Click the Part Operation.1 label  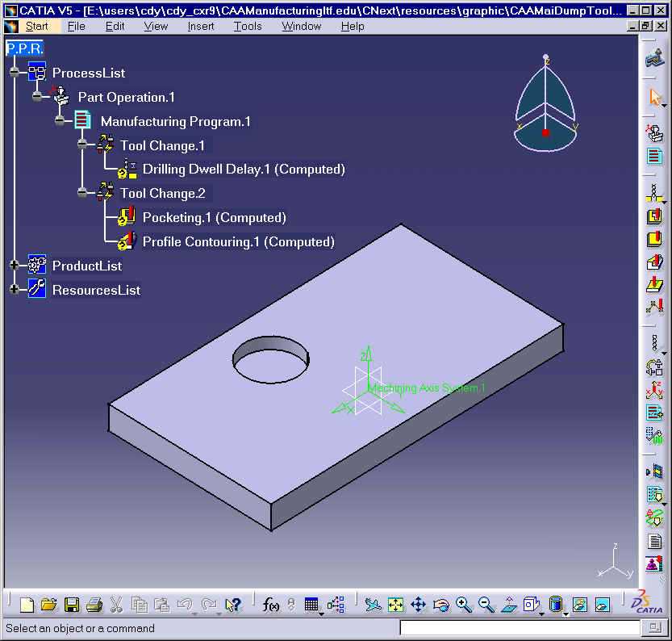[126, 98]
